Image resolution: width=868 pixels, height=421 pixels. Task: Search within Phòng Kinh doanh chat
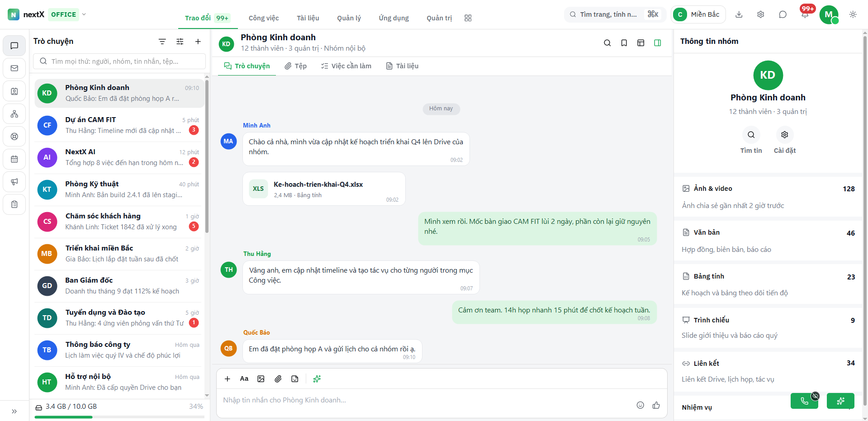pos(607,43)
